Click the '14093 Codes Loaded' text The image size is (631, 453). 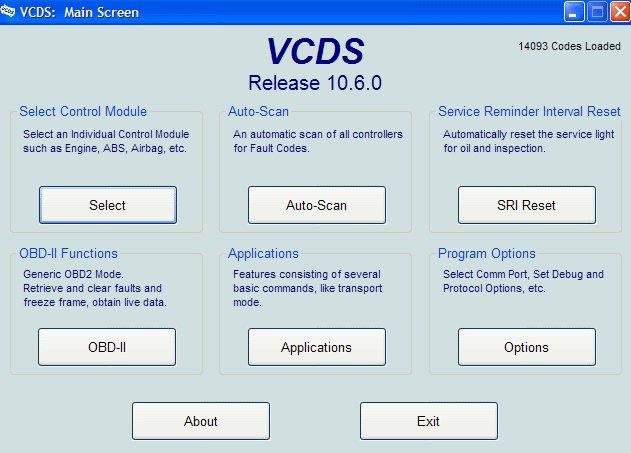coord(569,46)
